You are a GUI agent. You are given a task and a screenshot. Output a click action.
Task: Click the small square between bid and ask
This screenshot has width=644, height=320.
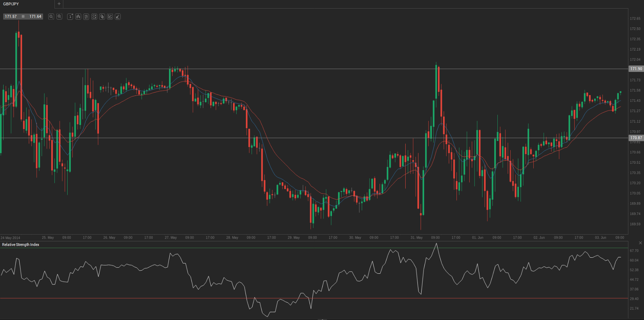tap(23, 17)
